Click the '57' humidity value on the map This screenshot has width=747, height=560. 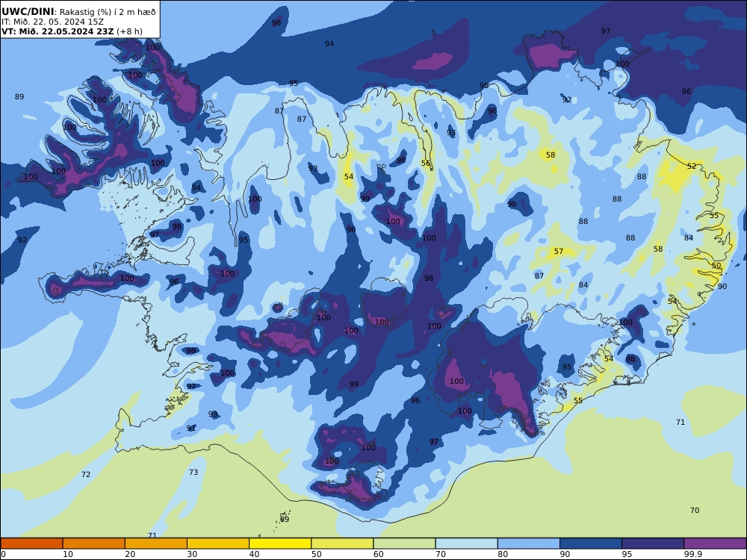(x=558, y=251)
